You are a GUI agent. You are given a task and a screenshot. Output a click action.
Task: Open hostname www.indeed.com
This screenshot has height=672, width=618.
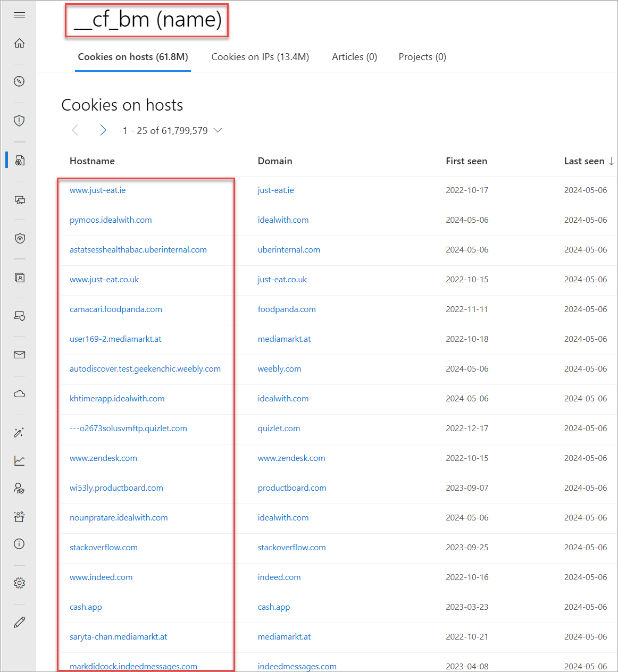[101, 577]
